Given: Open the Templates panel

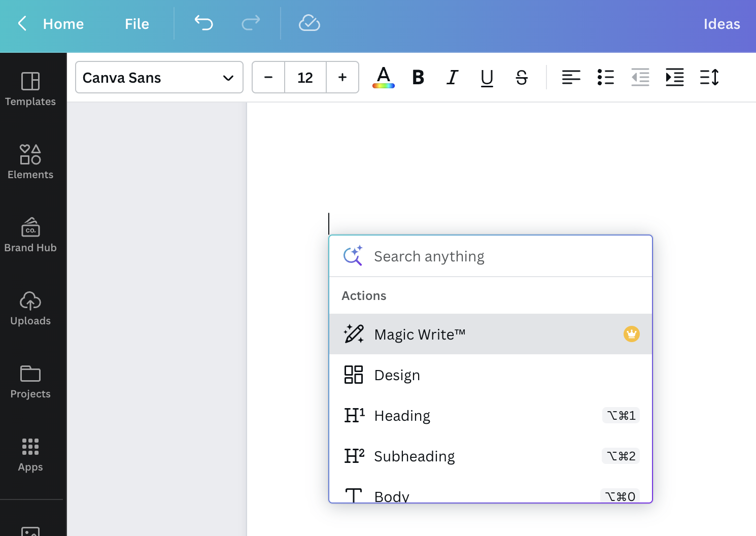Looking at the screenshot, I should tap(30, 89).
